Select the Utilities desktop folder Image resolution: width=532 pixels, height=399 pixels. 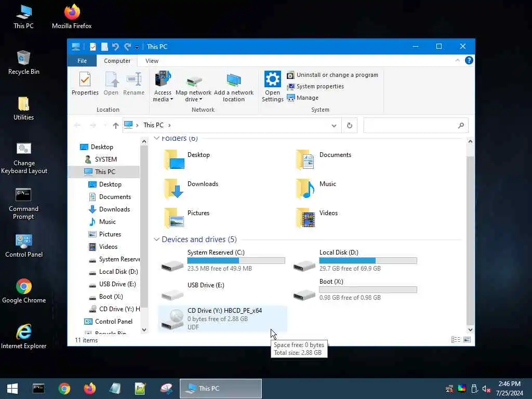coord(24,109)
